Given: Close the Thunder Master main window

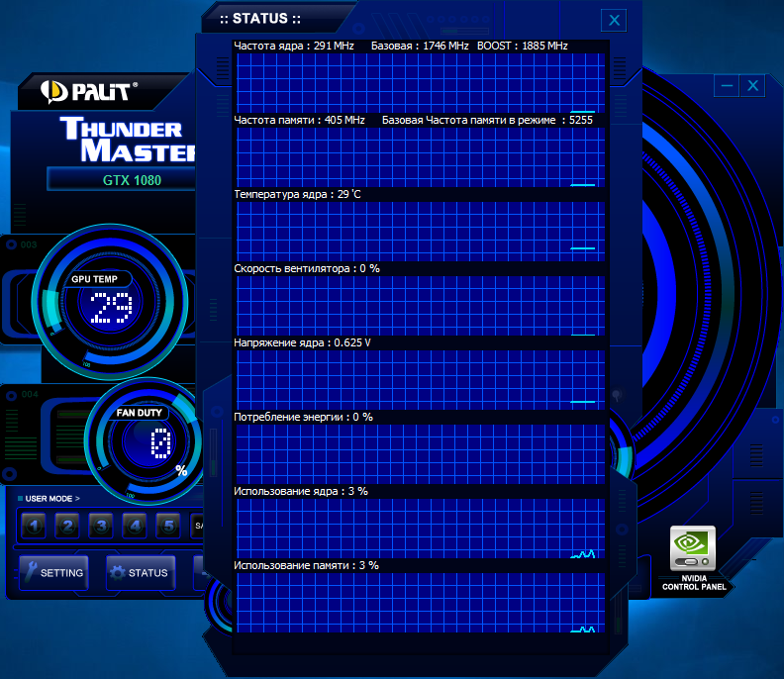Looking at the screenshot, I should [752, 85].
